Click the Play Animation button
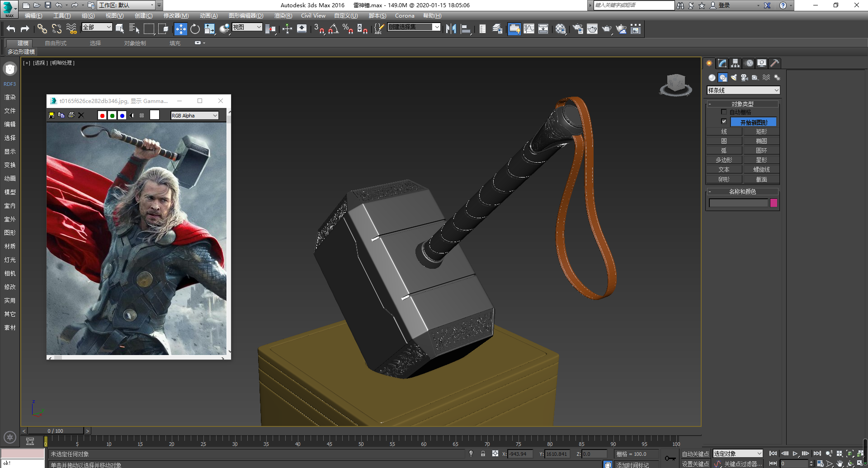This screenshot has height=468, width=868. click(795, 454)
